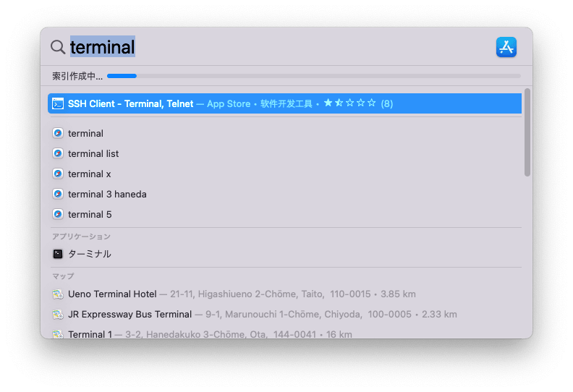Screen dimensions: 573x392
Task: Open JR Expressway Bus Terminal map result
Action: pos(284,314)
